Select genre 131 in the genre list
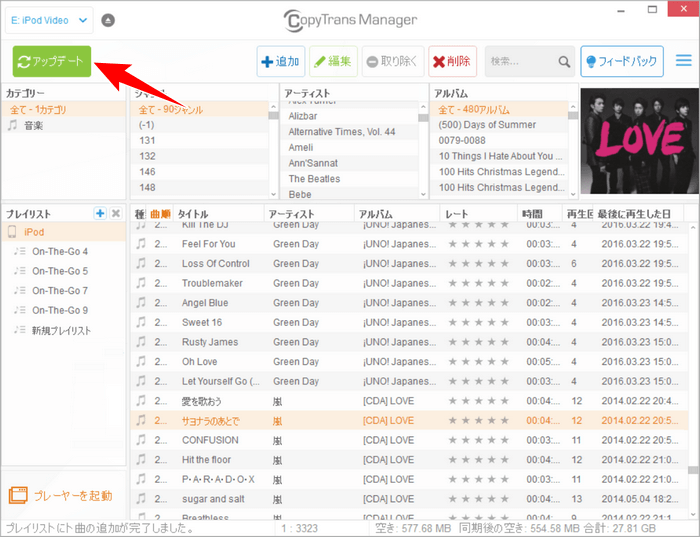 (200, 141)
